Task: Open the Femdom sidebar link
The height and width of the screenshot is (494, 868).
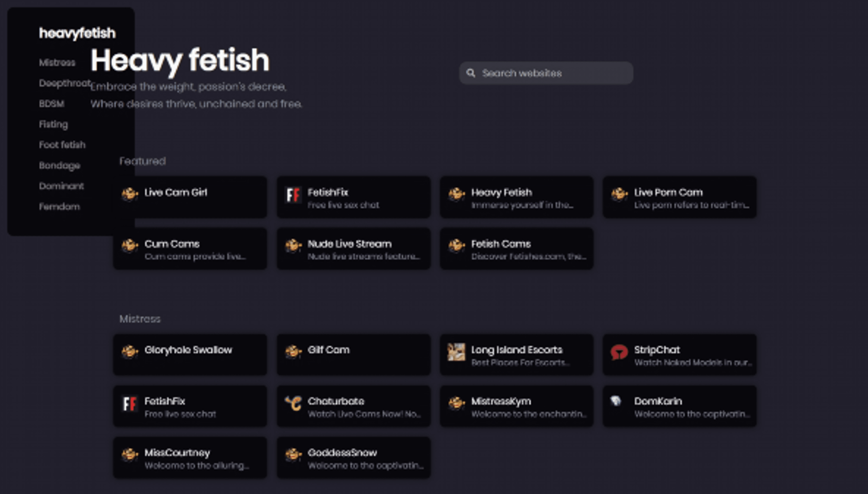Action: pos(59,207)
